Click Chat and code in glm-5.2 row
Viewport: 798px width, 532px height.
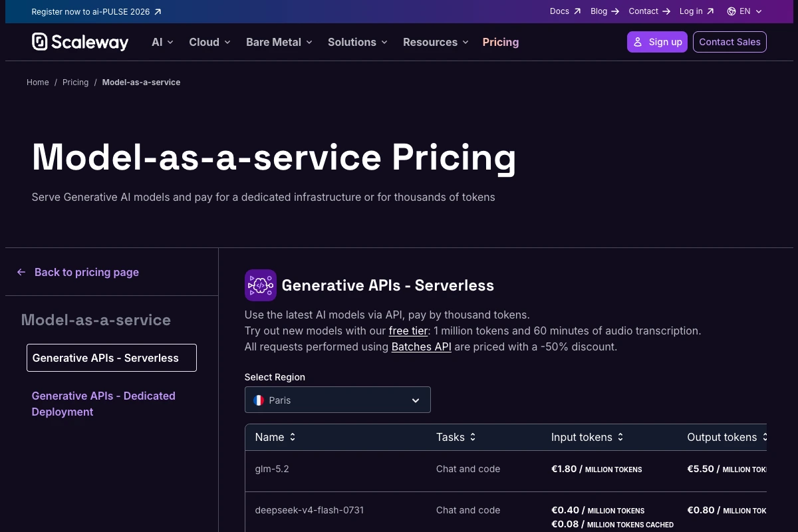tap(468, 469)
